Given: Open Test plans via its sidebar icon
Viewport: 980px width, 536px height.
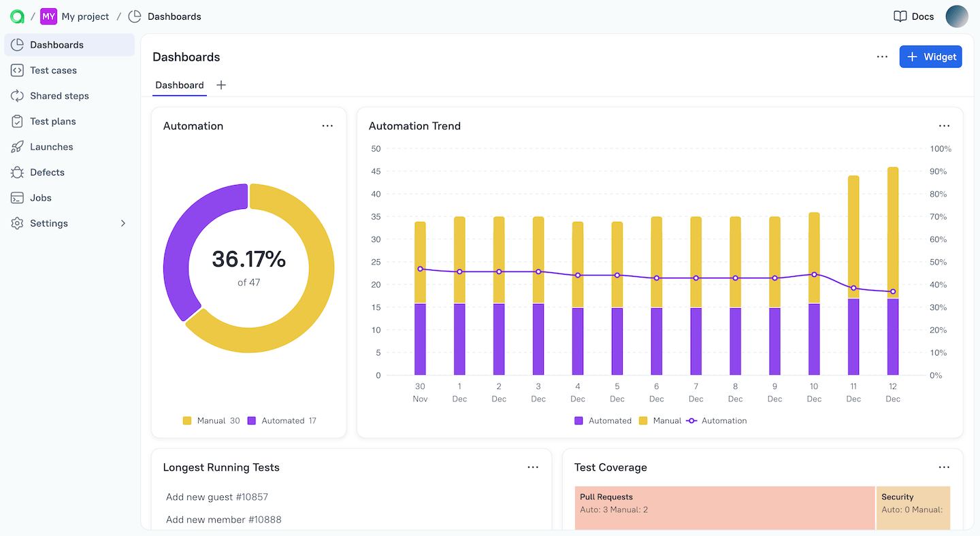Looking at the screenshot, I should point(16,121).
